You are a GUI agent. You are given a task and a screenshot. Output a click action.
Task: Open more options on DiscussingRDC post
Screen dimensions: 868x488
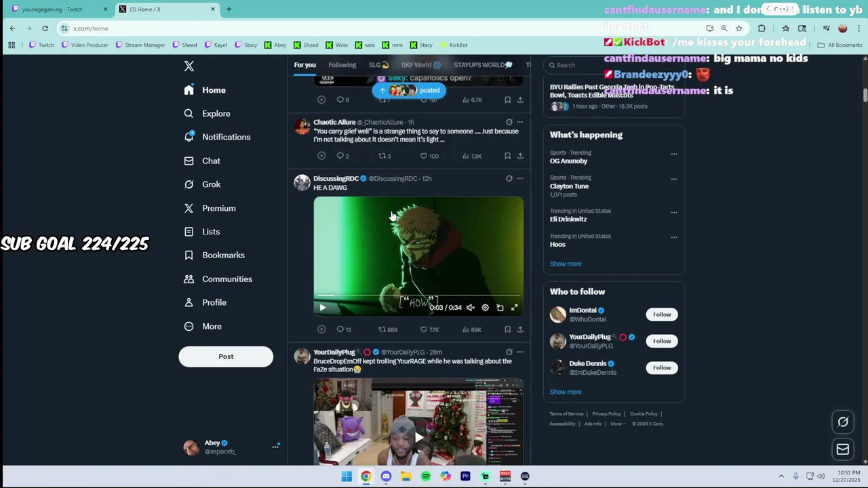[x=520, y=178]
